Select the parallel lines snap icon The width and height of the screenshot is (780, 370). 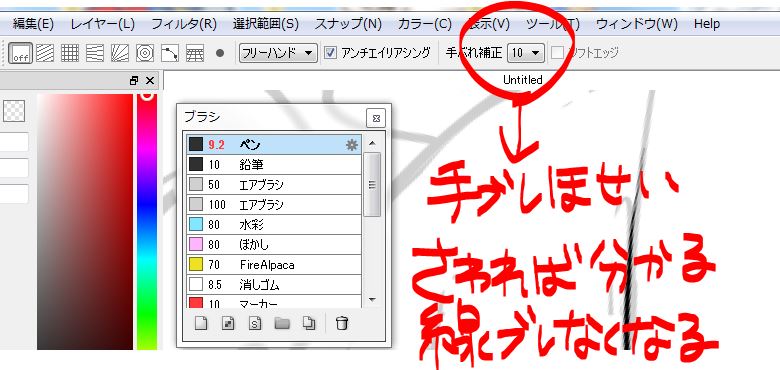[x=45, y=53]
